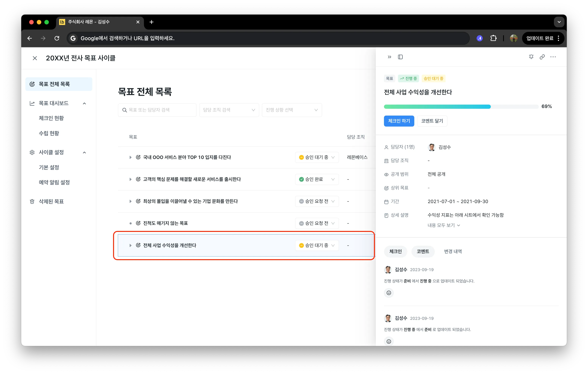Switch to the 코멘트 tab
The height and width of the screenshot is (374, 588).
point(423,251)
